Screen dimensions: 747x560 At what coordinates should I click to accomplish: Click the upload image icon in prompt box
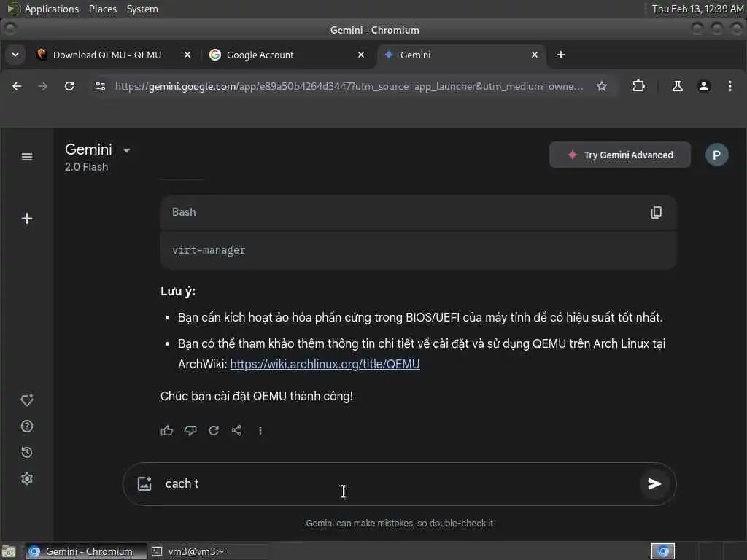pos(144,484)
